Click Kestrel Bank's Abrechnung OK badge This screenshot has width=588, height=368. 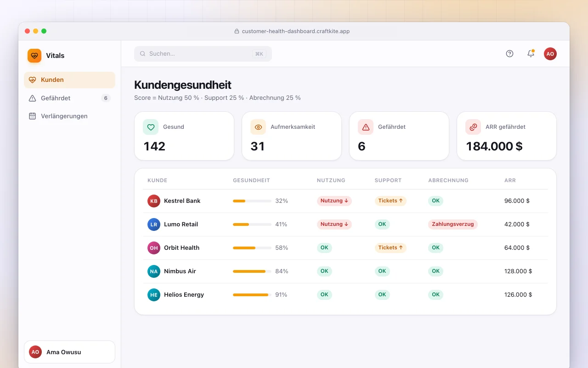point(435,201)
